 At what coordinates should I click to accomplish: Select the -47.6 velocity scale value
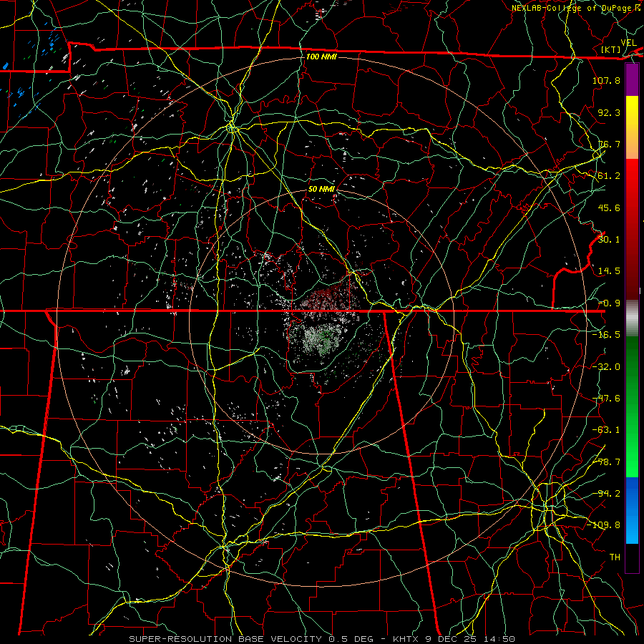[606, 398]
